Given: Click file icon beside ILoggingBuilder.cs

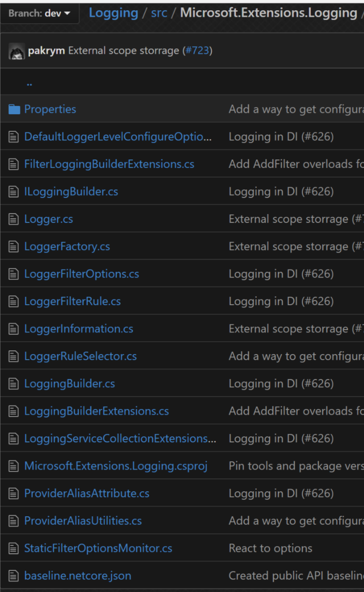Looking at the screenshot, I should point(14,191).
